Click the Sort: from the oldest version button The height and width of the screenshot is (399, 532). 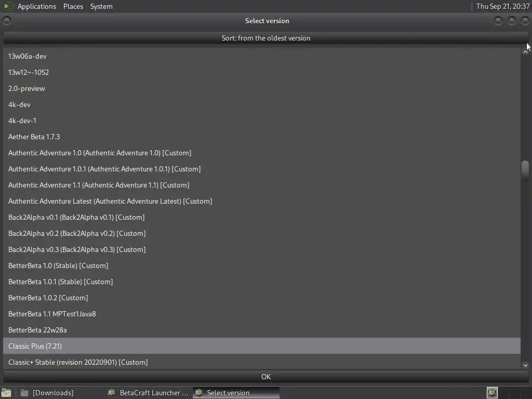pos(265,38)
